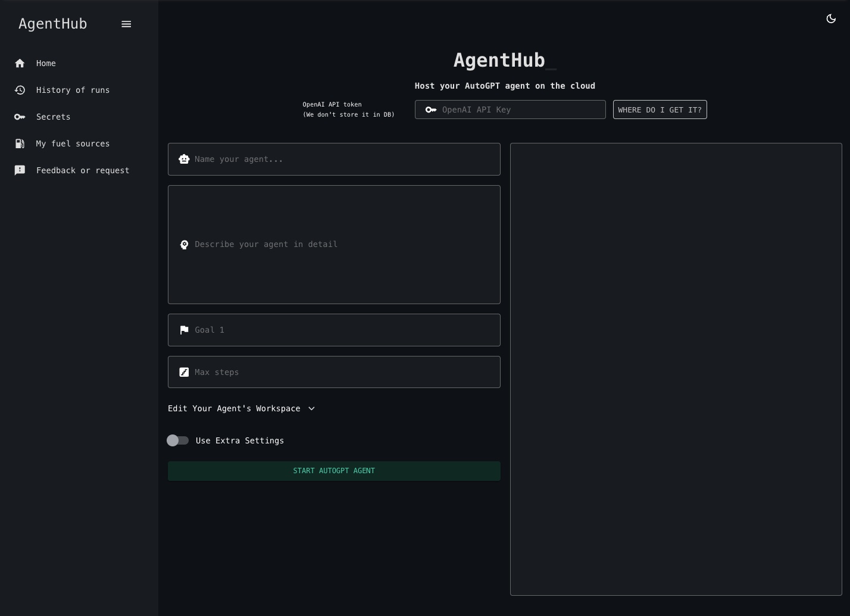Click the Secrets key icon in sidebar
Viewport: 850px width, 616px height.
20,117
